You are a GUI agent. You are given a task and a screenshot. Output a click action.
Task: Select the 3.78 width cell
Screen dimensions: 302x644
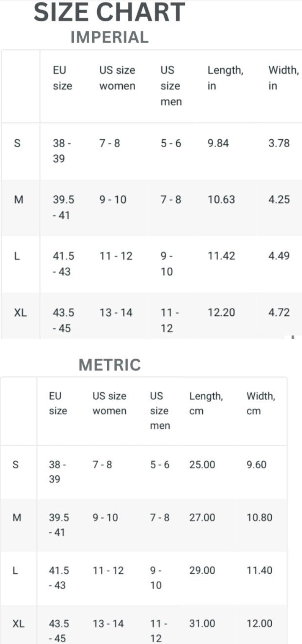[x=279, y=143]
